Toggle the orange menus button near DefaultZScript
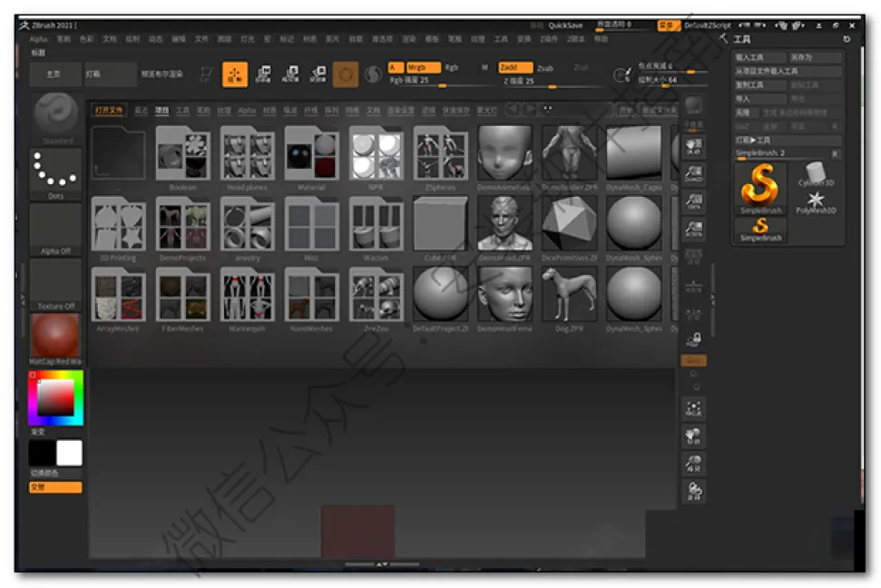881x588 pixels. [x=668, y=25]
